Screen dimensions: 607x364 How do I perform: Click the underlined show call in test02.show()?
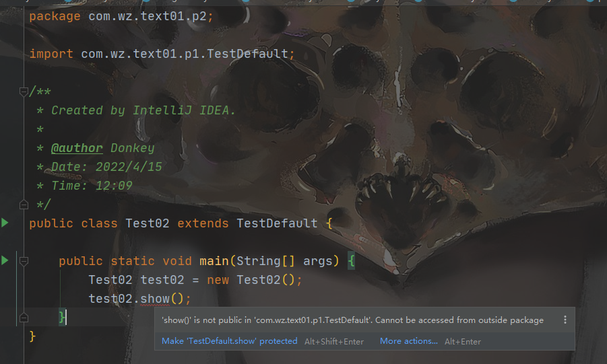[155, 299]
